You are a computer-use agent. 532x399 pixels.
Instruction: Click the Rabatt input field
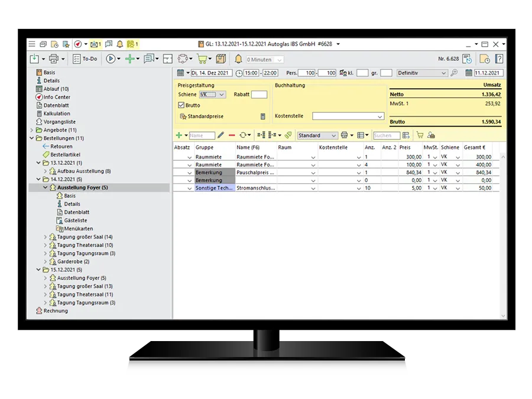[x=259, y=95]
